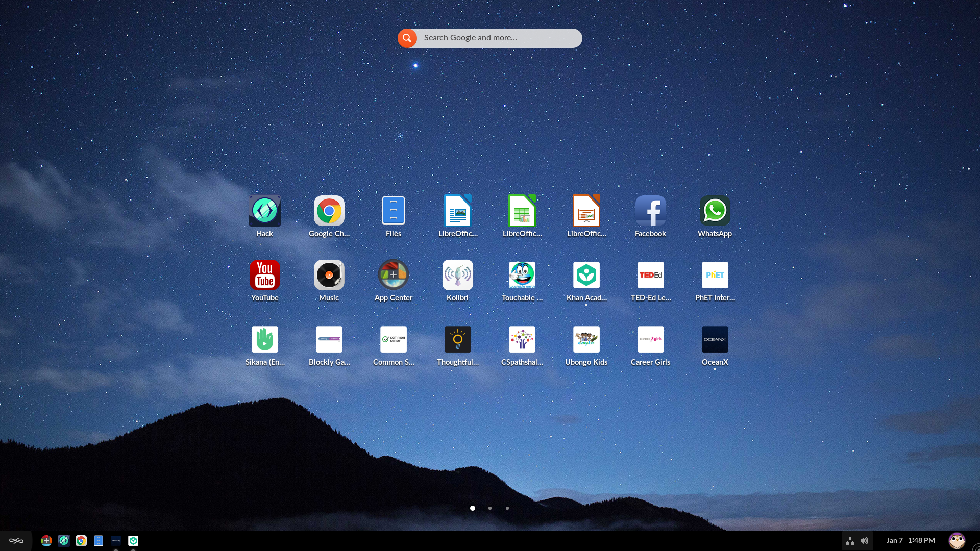Launch the CSpathshala app

(x=522, y=339)
